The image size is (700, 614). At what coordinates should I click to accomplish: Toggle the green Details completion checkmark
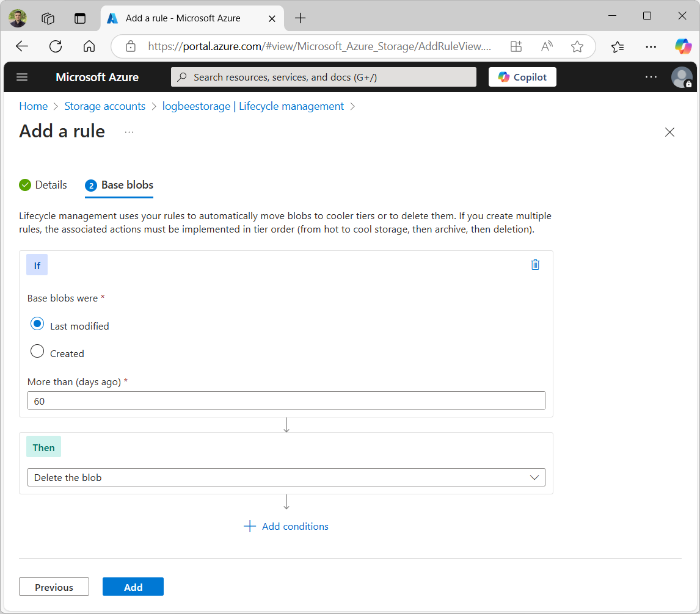coord(24,184)
